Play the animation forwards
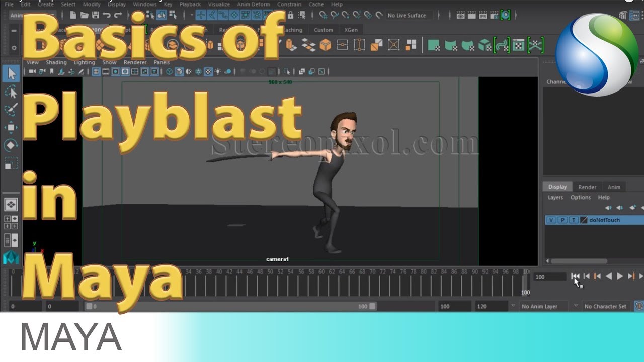The width and height of the screenshot is (644, 362). click(x=620, y=276)
